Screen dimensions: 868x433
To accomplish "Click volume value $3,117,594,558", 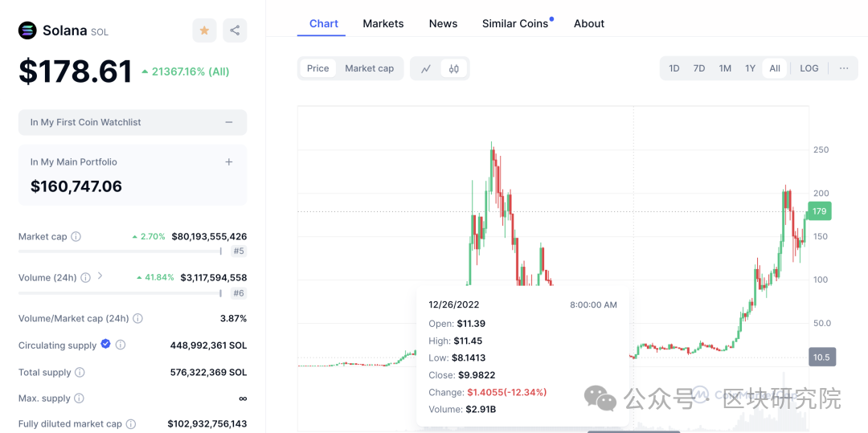I will [214, 278].
